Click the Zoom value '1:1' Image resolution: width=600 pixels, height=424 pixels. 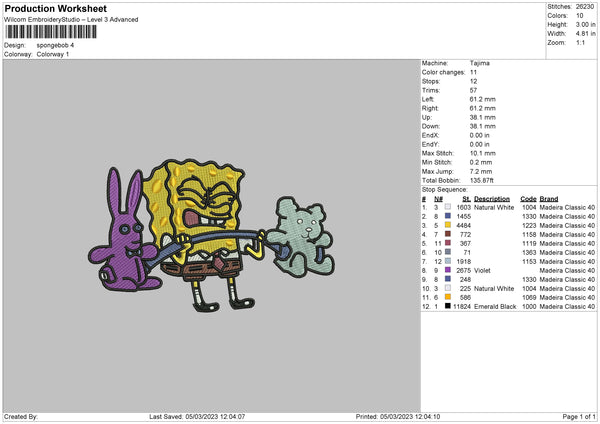pos(580,42)
